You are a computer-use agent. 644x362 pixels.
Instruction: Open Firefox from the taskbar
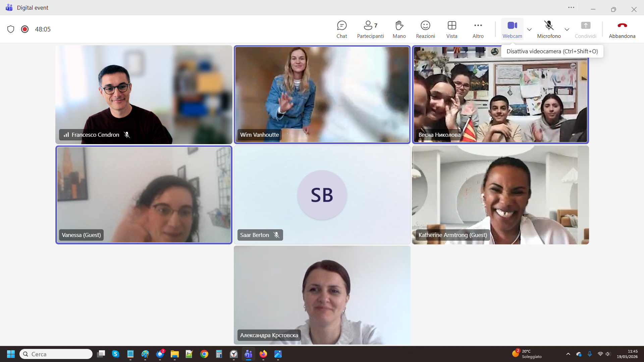click(263, 354)
